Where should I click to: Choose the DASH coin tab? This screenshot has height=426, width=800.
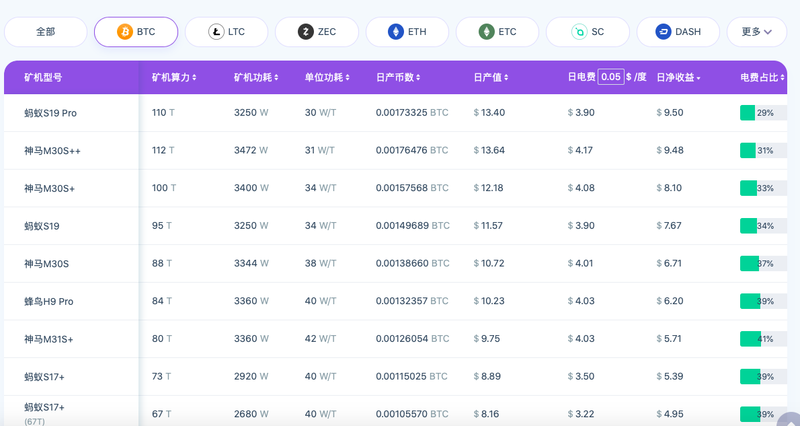click(678, 32)
